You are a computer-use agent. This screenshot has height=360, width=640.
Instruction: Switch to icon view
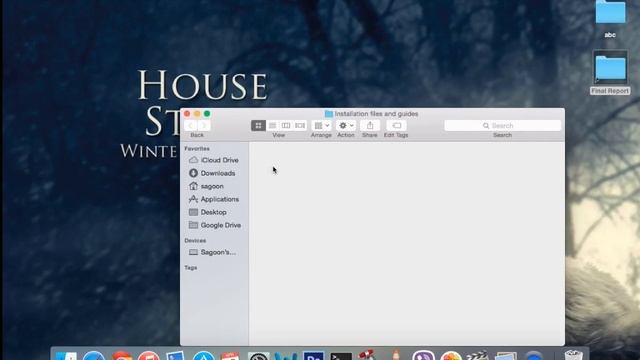(258, 126)
